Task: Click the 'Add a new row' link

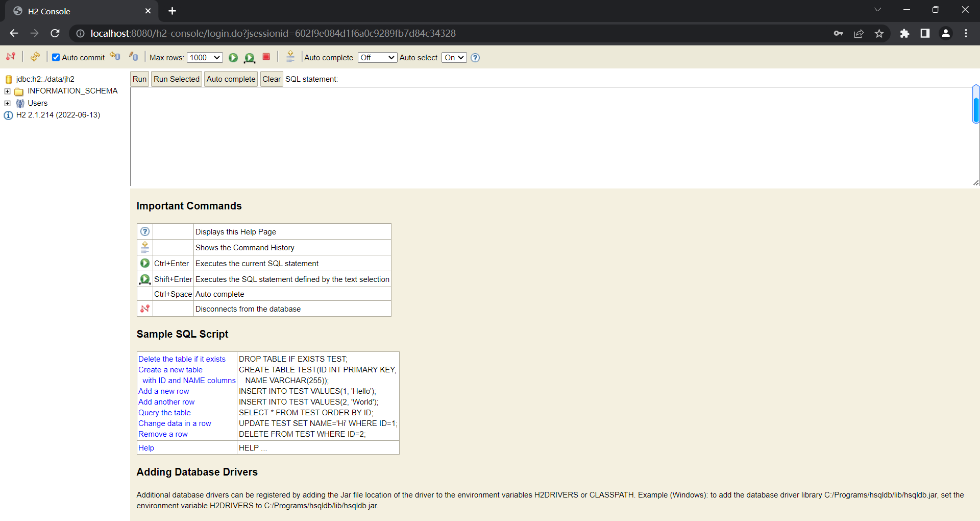Action: pos(163,391)
